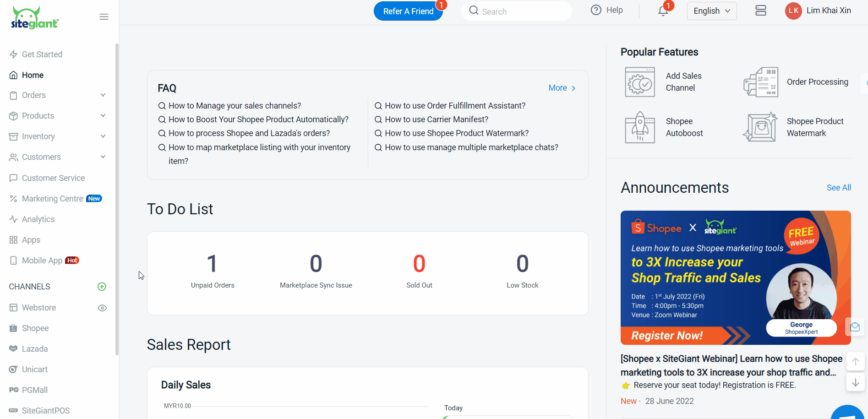
Task: Click the Sold Out count
Action: (x=419, y=264)
